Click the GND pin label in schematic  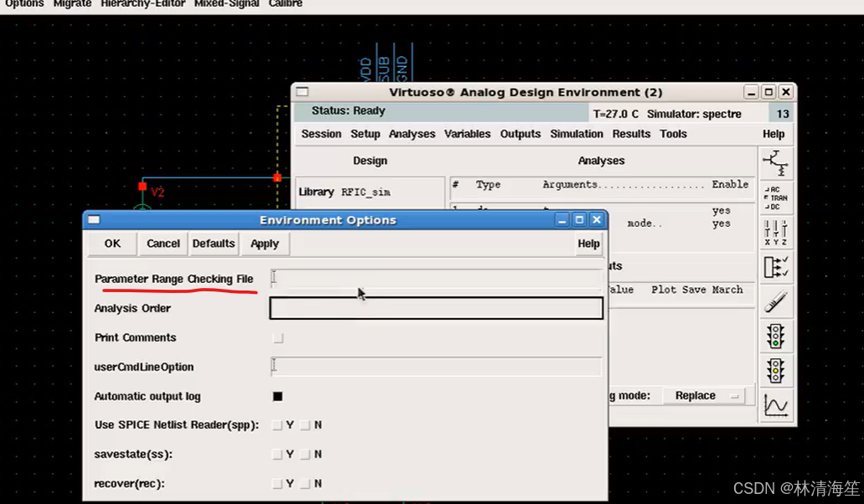click(x=401, y=68)
